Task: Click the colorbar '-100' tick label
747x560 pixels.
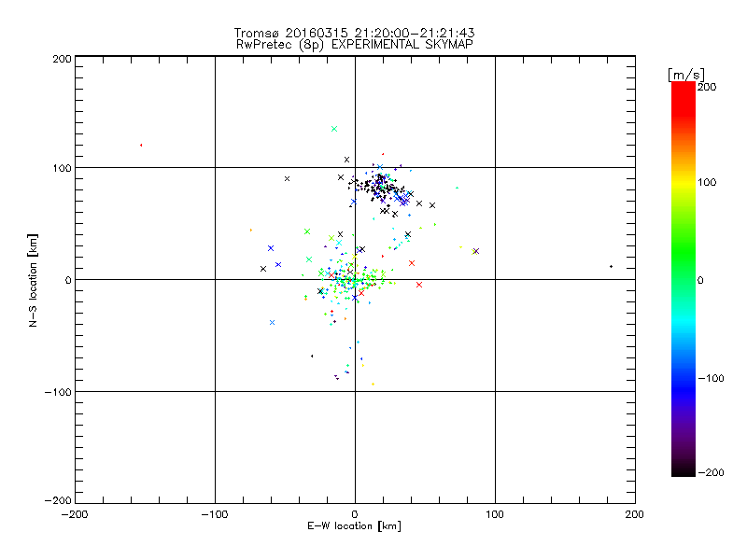Action: [x=711, y=378]
